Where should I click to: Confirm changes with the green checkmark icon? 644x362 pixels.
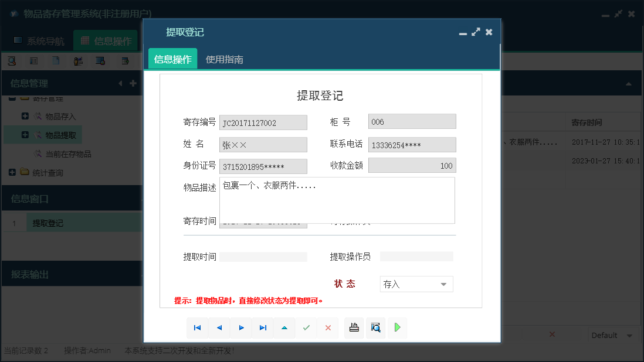tap(306, 328)
